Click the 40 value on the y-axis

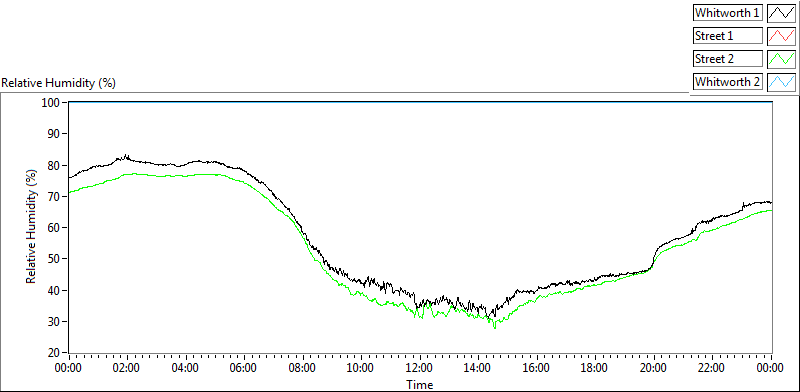[55, 290]
